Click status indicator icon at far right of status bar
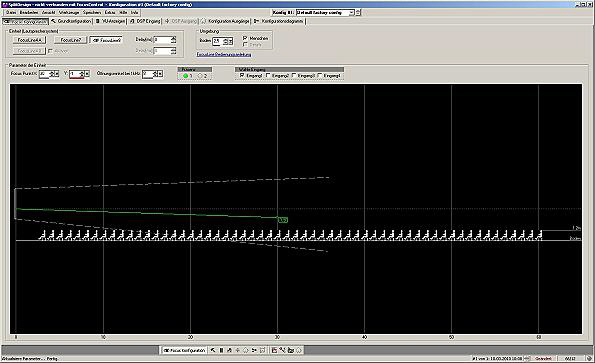Viewport: 595px width, 363px height. pos(589,358)
